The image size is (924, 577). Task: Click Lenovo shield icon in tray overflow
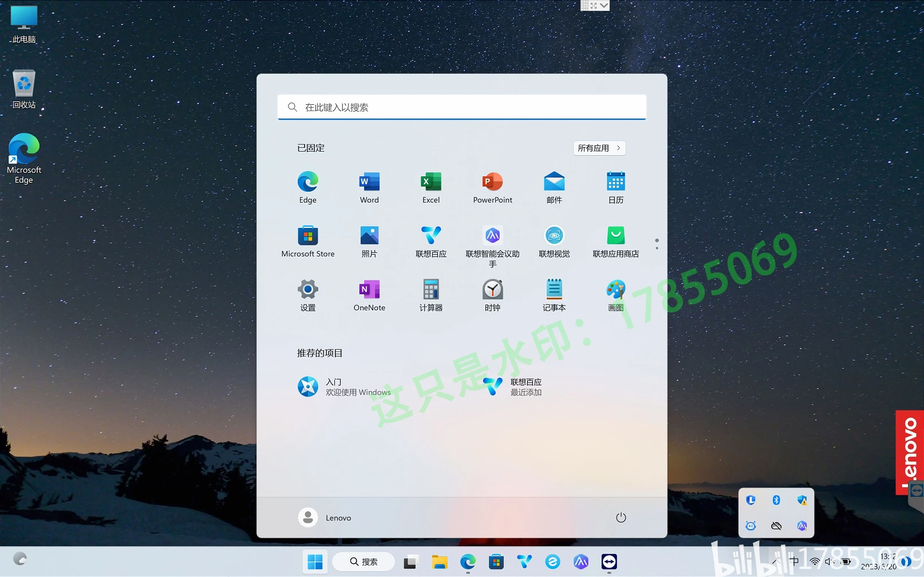point(751,500)
